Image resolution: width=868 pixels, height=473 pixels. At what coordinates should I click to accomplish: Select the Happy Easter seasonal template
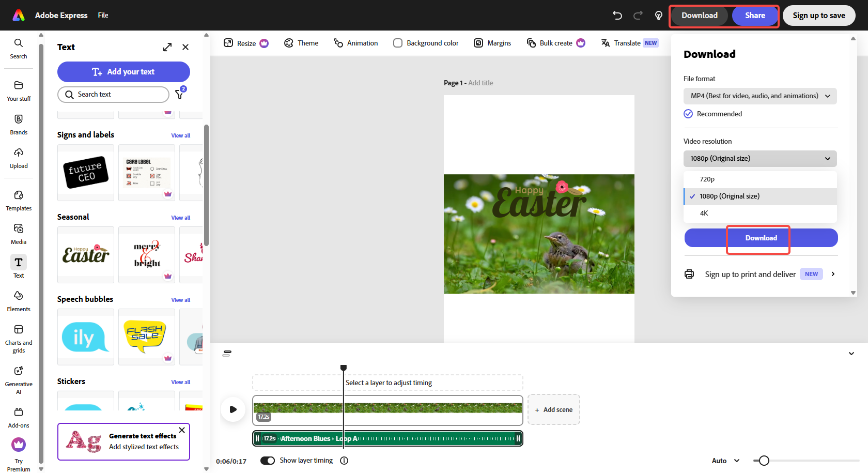coord(86,255)
